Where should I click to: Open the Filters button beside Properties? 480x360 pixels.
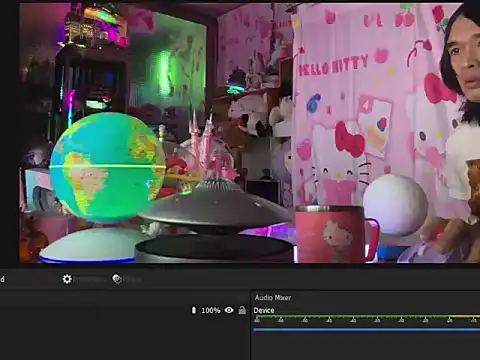click(x=127, y=279)
